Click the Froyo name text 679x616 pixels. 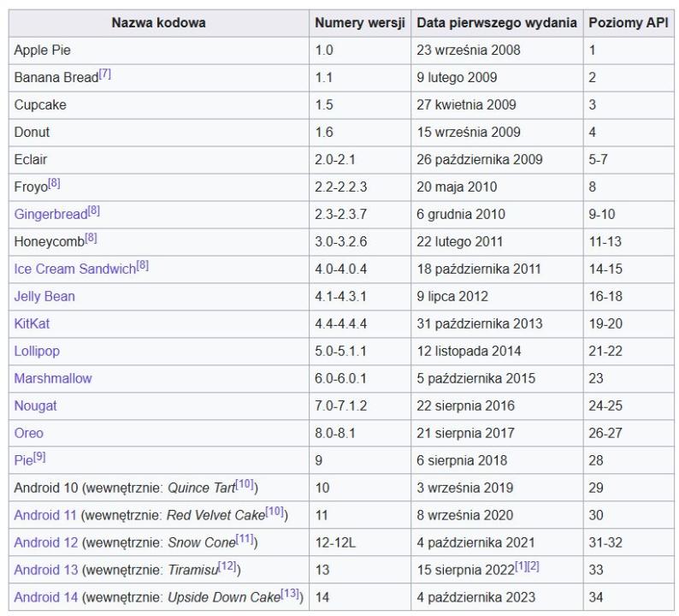point(31,187)
